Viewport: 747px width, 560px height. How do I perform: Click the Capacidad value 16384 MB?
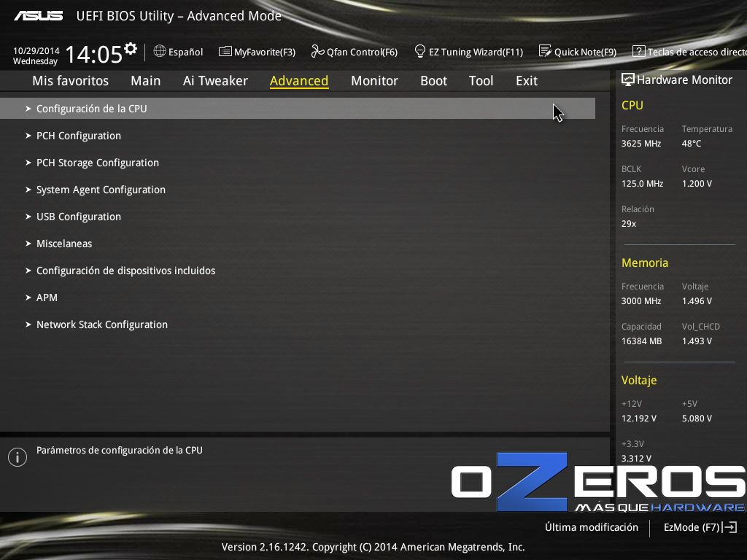click(642, 341)
